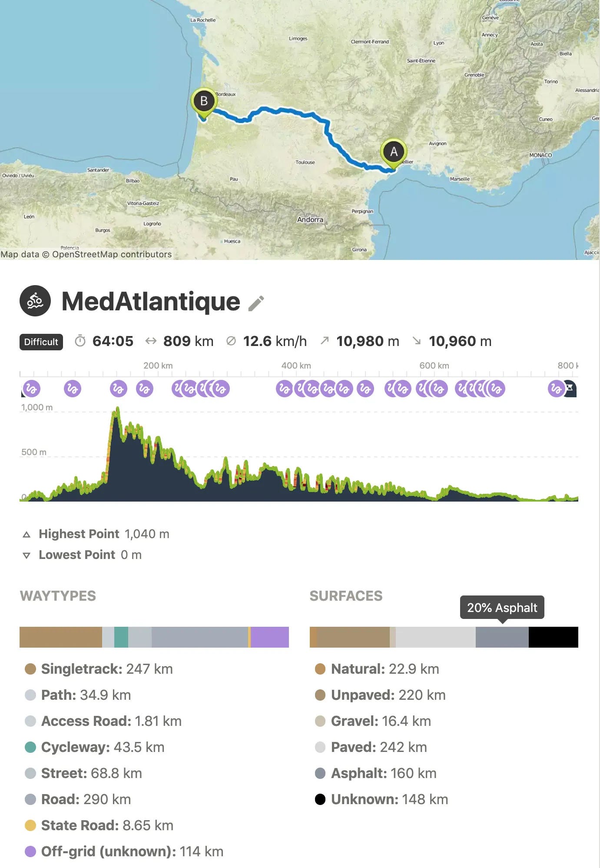Click the average speed icon
The width and height of the screenshot is (600, 868).
(231, 341)
